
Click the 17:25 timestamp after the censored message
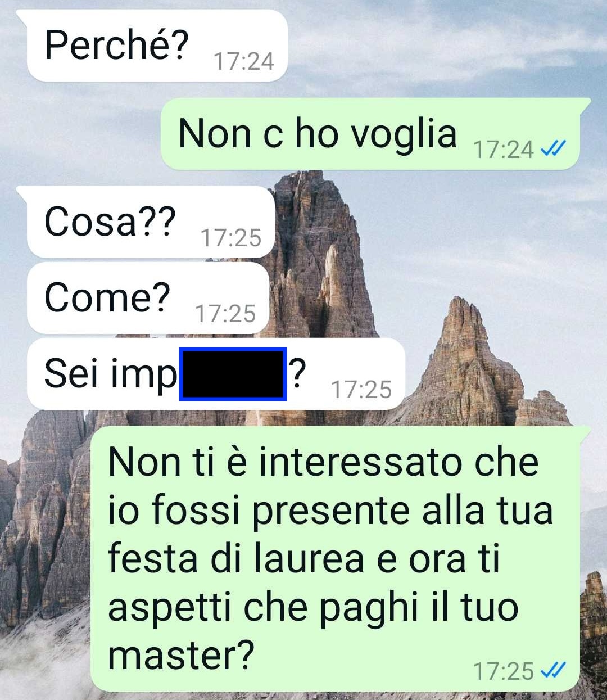pyautogui.click(x=361, y=390)
